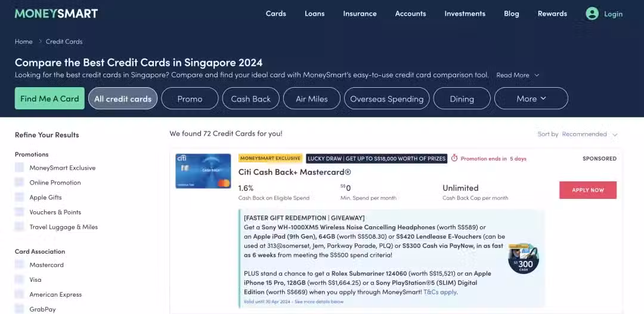Go to the Blog page
Image resolution: width=644 pixels, height=314 pixels.
pyautogui.click(x=512, y=14)
